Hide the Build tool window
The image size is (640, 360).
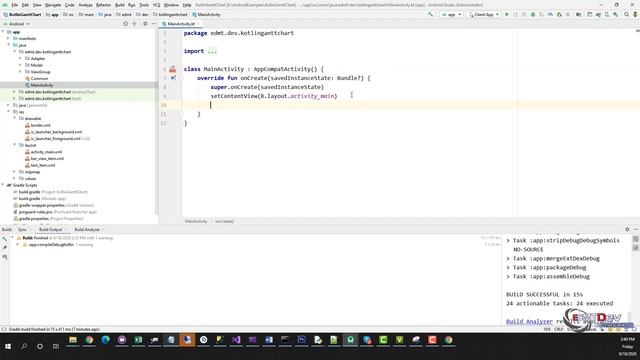636,229
